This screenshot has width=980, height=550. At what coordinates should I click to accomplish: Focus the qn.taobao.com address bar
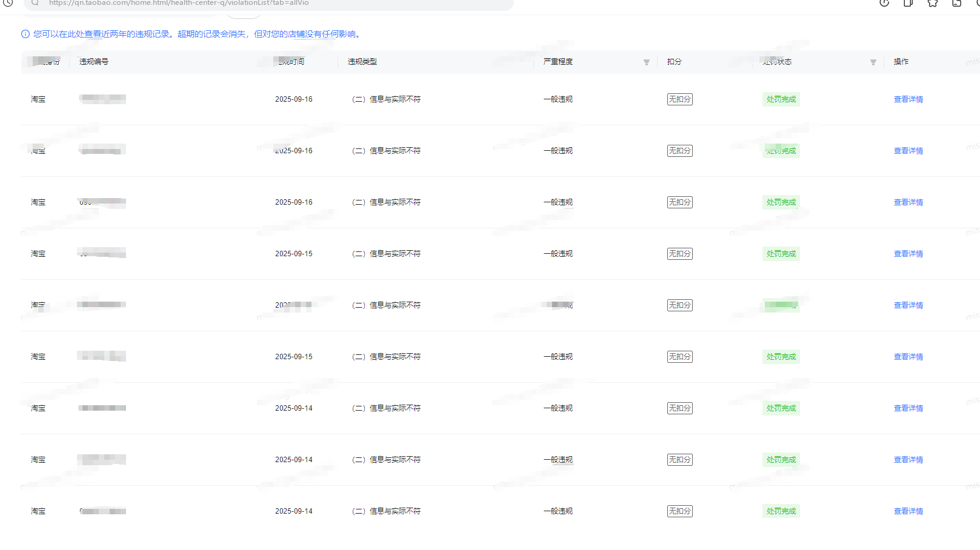(268, 4)
